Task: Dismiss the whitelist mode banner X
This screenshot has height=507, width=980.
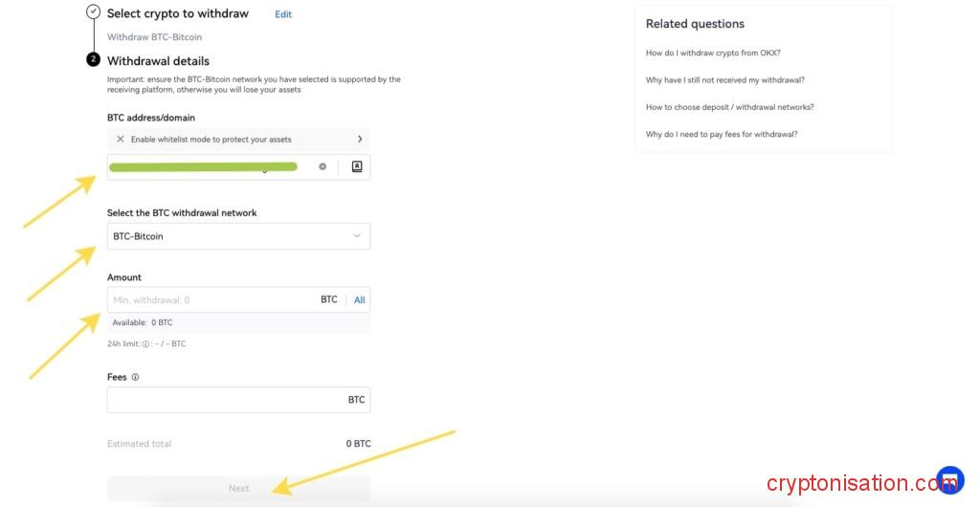Action: 121,139
